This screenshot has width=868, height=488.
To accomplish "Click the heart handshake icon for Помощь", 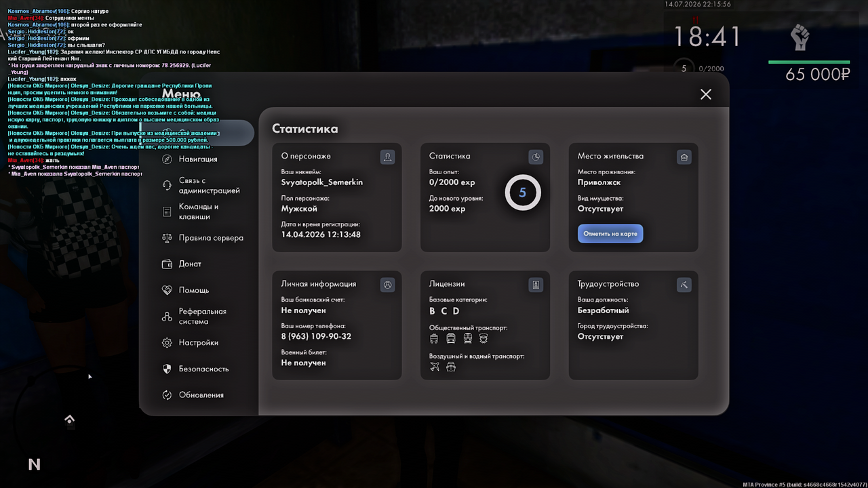I will coord(167,290).
